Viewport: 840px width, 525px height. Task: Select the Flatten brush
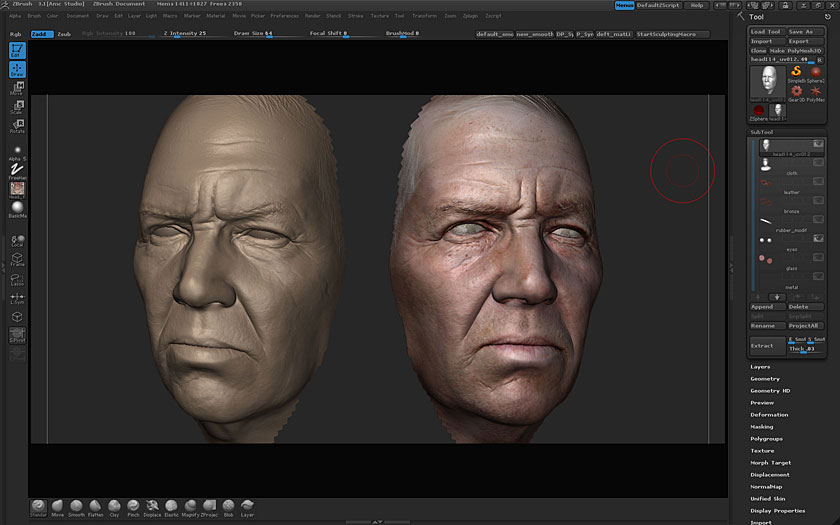(95, 508)
